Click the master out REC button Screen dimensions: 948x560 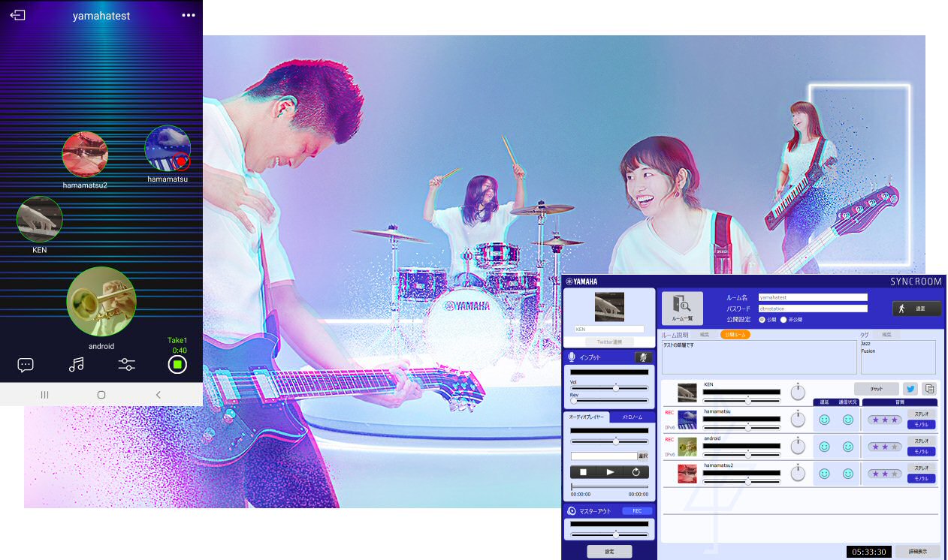click(x=637, y=510)
